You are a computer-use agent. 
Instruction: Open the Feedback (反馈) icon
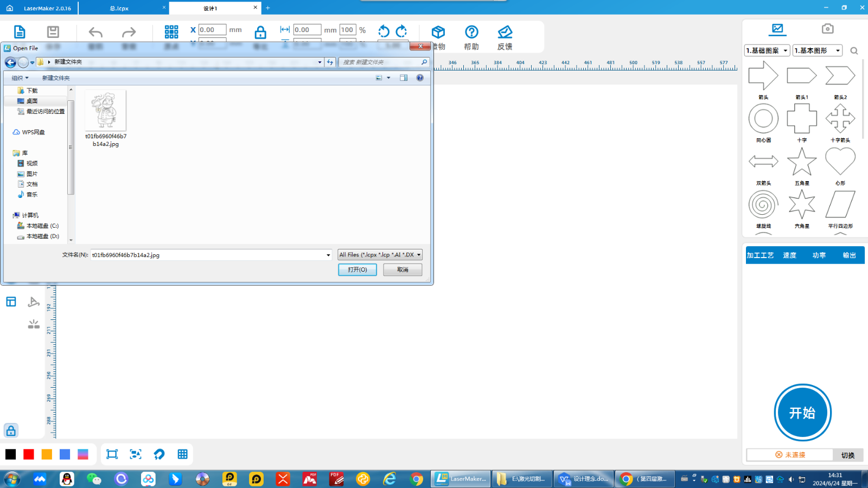(x=505, y=37)
